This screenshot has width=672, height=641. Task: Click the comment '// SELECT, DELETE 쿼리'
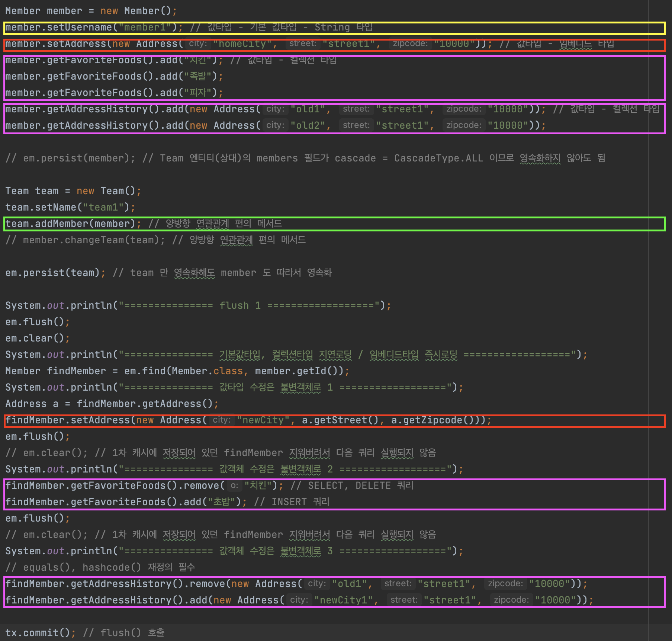click(x=352, y=485)
